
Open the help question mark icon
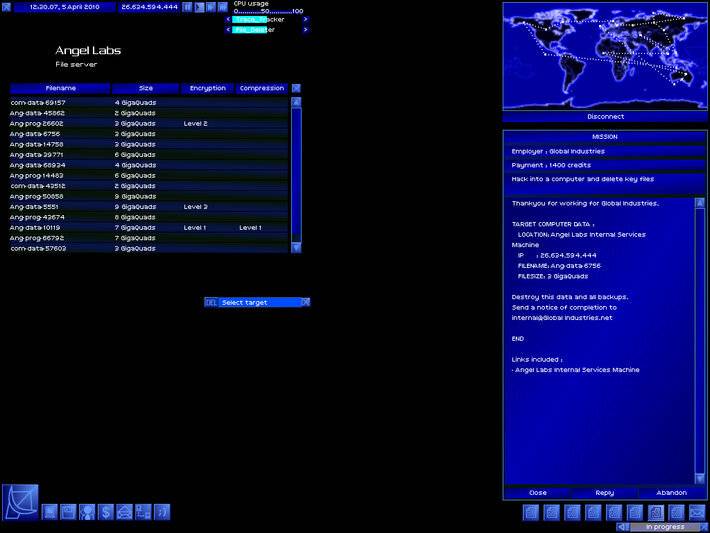click(x=163, y=512)
